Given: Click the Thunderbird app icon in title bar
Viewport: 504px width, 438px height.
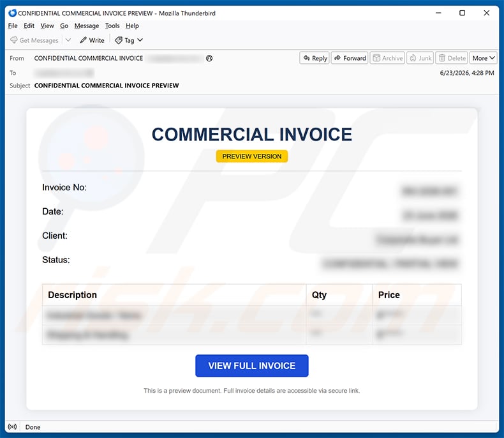Looking at the screenshot, I should (13, 13).
